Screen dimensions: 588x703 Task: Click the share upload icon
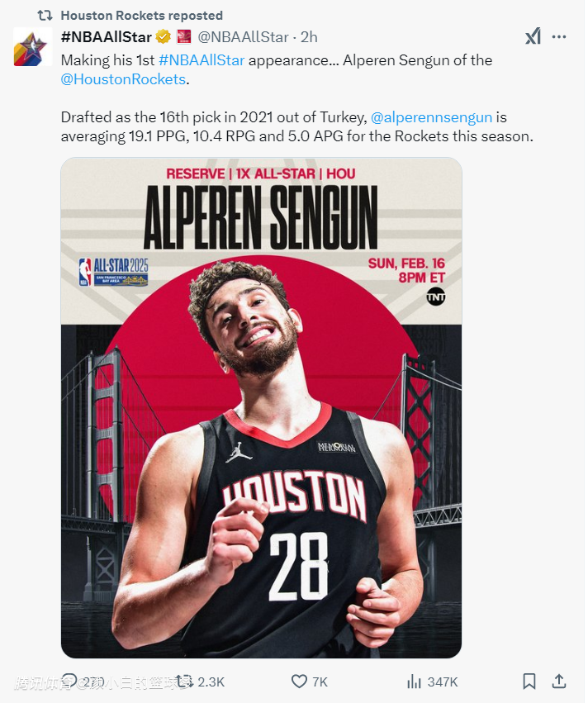(x=559, y=682)
